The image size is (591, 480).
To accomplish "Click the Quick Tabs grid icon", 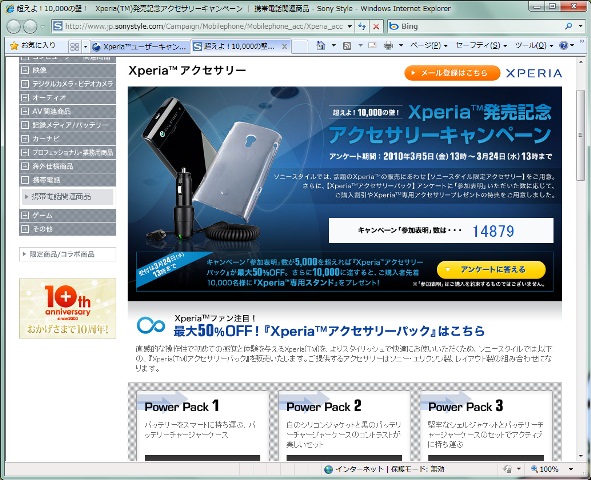I will [x=75, y=47].
